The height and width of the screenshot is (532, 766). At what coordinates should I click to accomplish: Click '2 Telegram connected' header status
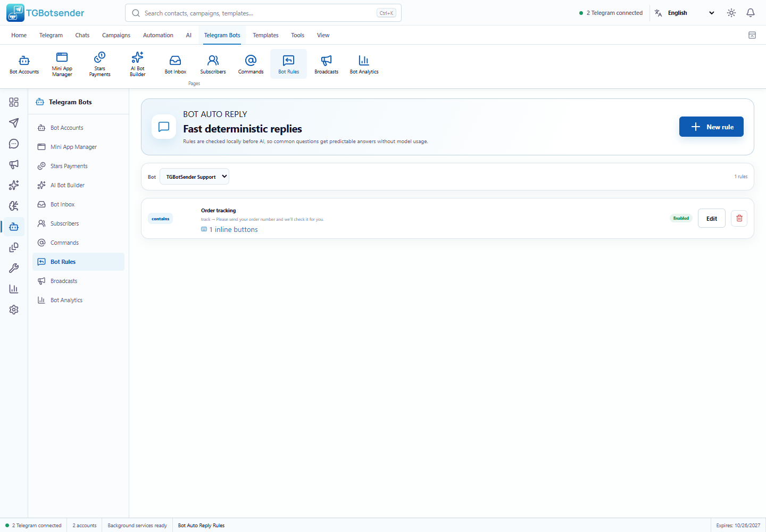point(611,13)
